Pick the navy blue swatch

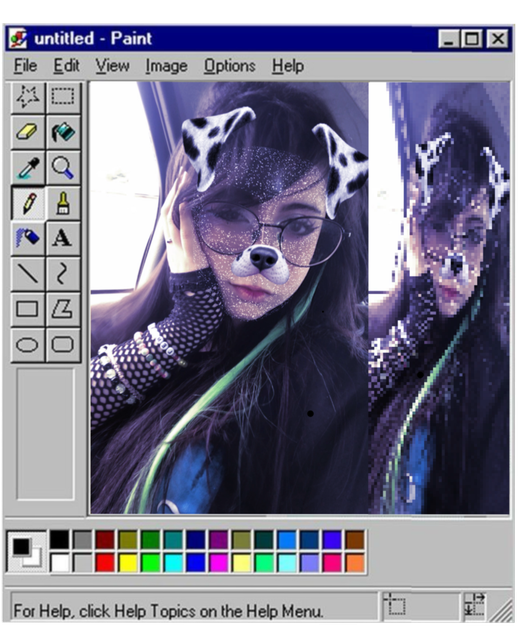point(196,540)
